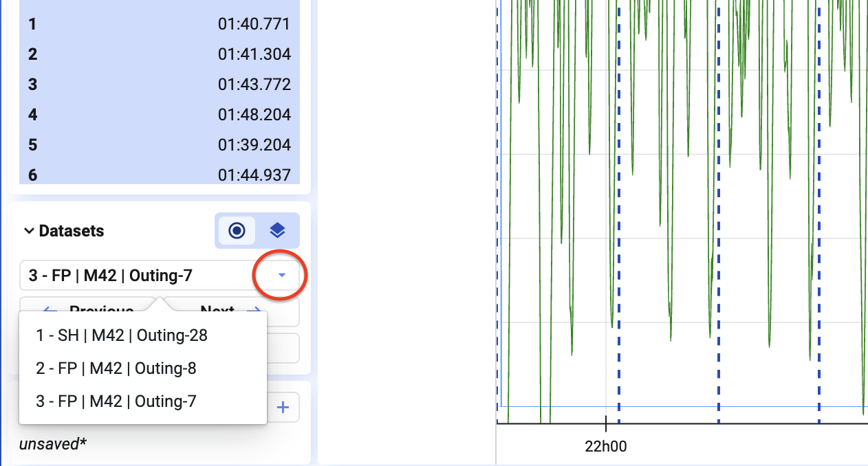Click the 22h00 tick on time axis
The image size is (868, 466).
(x=606, y=446)
